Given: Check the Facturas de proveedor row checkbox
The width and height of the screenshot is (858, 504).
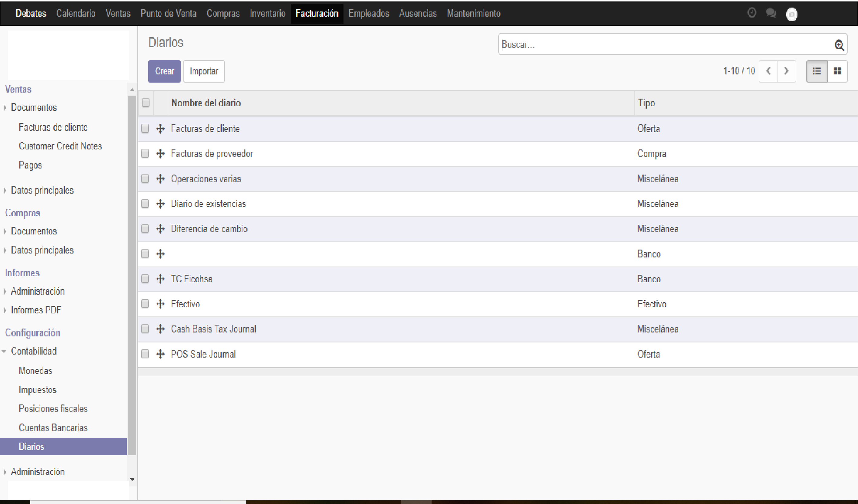Looking at the screenshot, I should (x=145, y=153).
